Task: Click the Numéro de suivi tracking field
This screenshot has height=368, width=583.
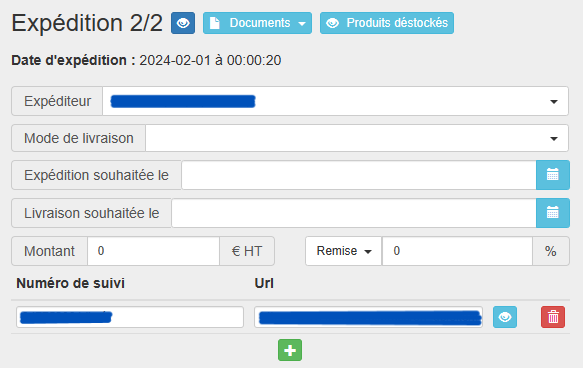Action: coord(130,317)
